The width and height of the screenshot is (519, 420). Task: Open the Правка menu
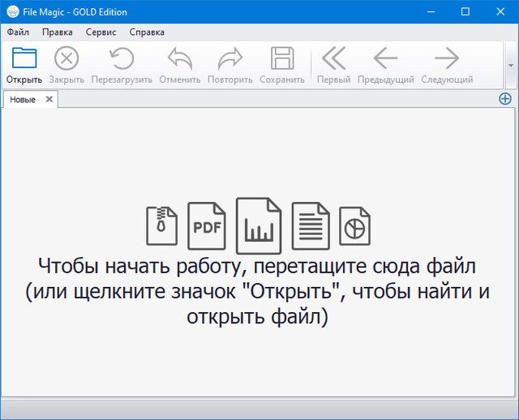[57, 32]
